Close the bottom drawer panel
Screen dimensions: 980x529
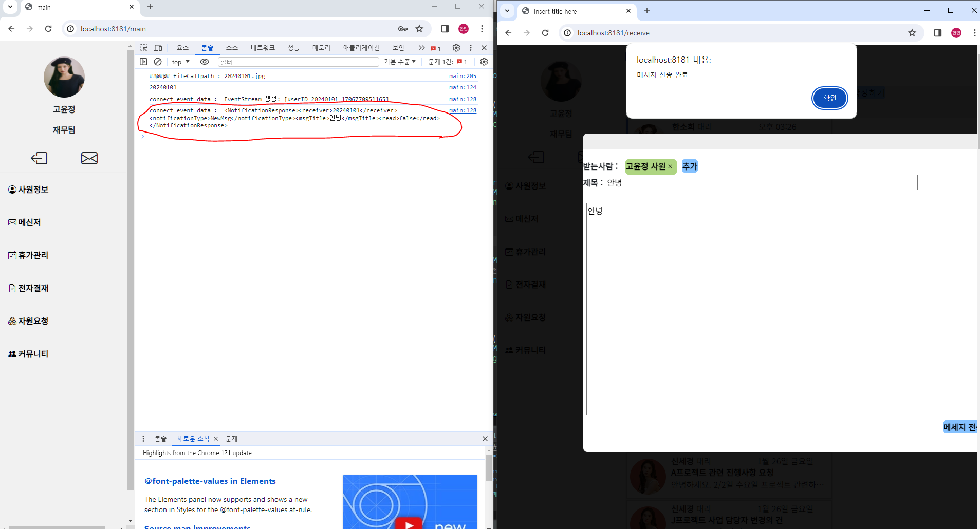(485, 439)
